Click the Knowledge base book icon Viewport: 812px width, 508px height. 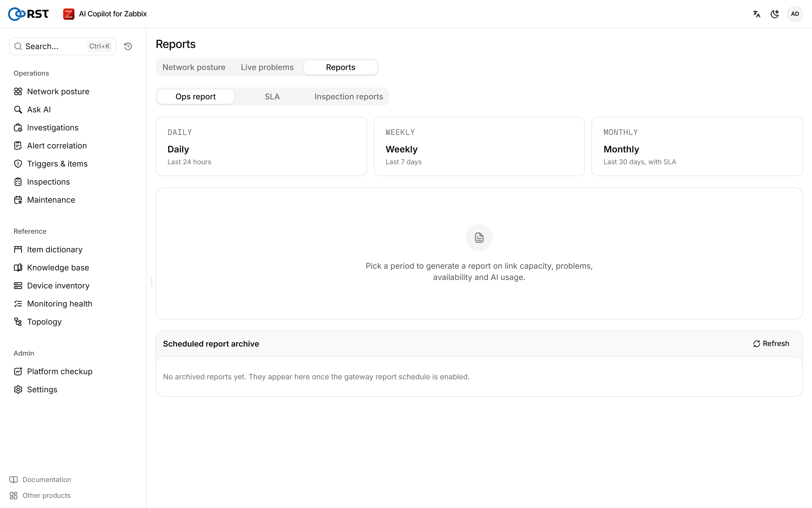pyautogui.click(x=18, y=268)
